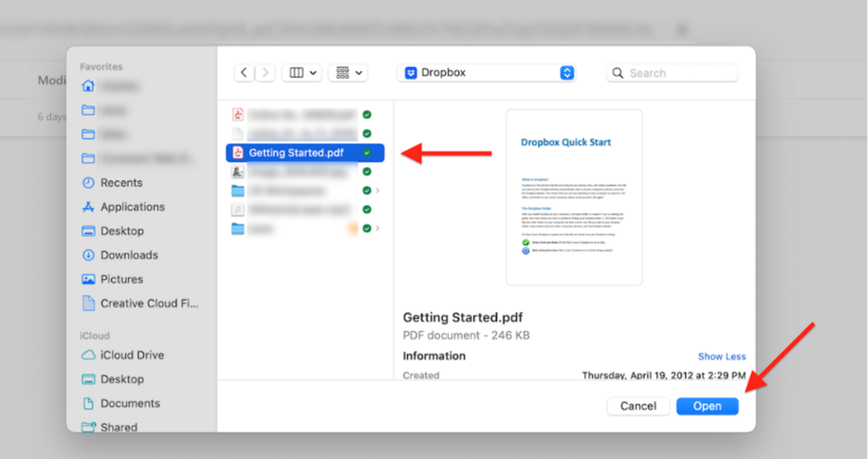
Task: Select Desktop under iCloud
Action: pyautogui.click(x=112, y=379)
